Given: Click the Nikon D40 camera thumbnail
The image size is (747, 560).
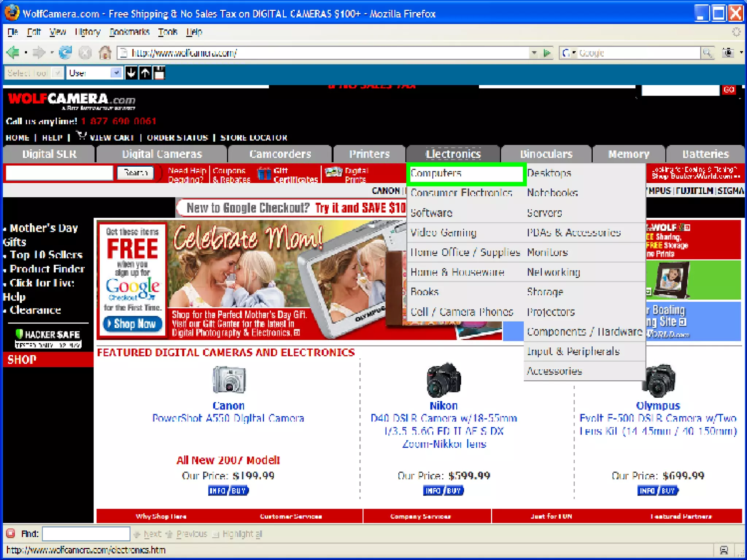Looking at the screenshot, I should coord(443,379).
